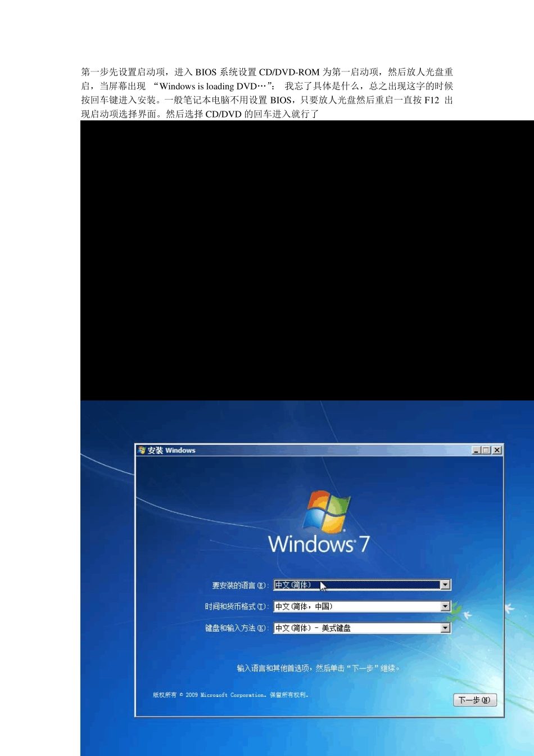Maximize the 安装 Windows dialog
This screenshot has height=756, width=534.
(487, 450)
